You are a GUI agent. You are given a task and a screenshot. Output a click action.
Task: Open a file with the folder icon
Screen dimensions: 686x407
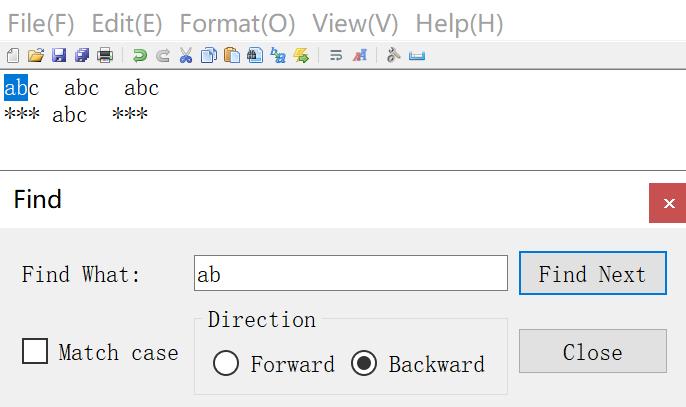(x=36, y=56)
